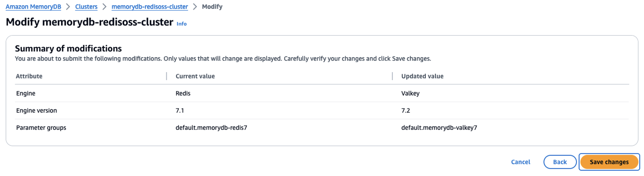Go to the Clusters breadcrumb link

coord(86,7)
